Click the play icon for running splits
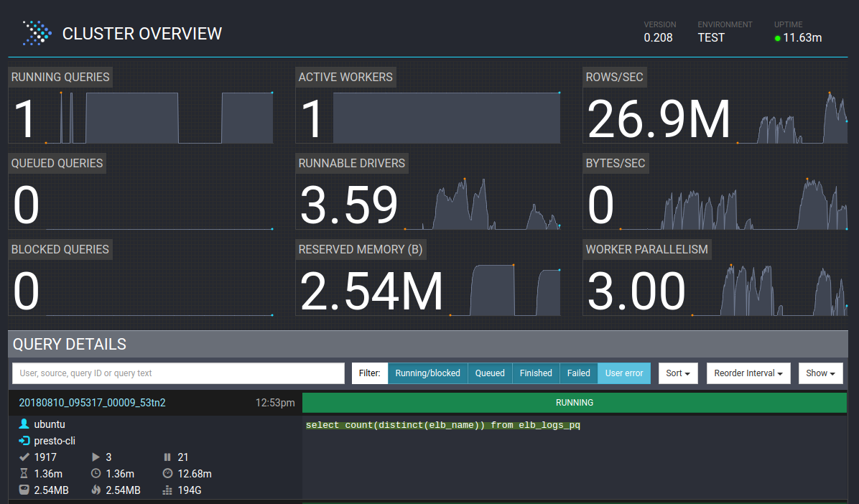 [96, 457]
